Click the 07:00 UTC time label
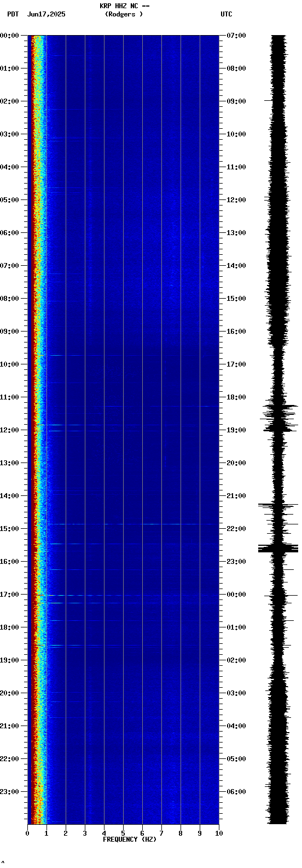302x868 pixels. (236, 36)
